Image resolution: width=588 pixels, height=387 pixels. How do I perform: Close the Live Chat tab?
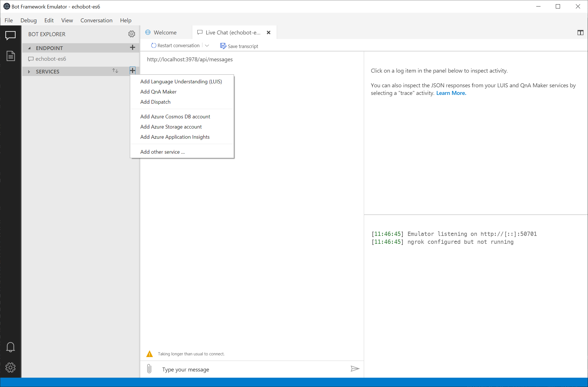pyautogui.click(x=269, y=32)
